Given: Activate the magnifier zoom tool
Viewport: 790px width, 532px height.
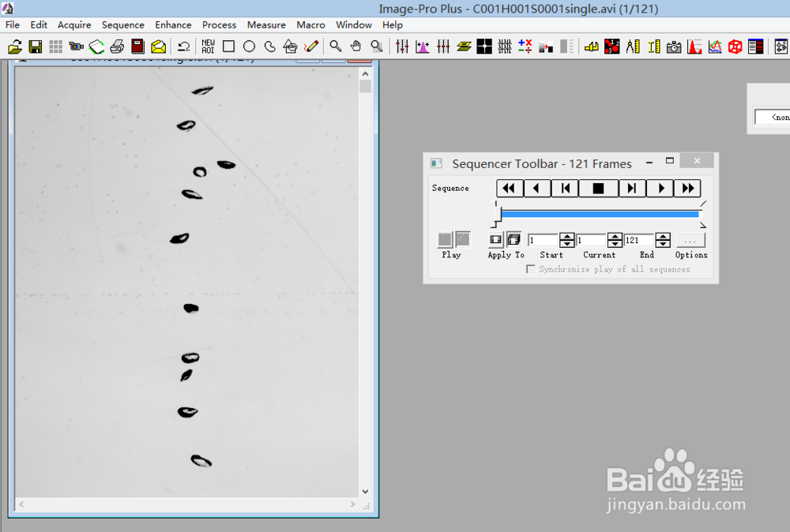Looking at the screenshot, I should 335,47.
